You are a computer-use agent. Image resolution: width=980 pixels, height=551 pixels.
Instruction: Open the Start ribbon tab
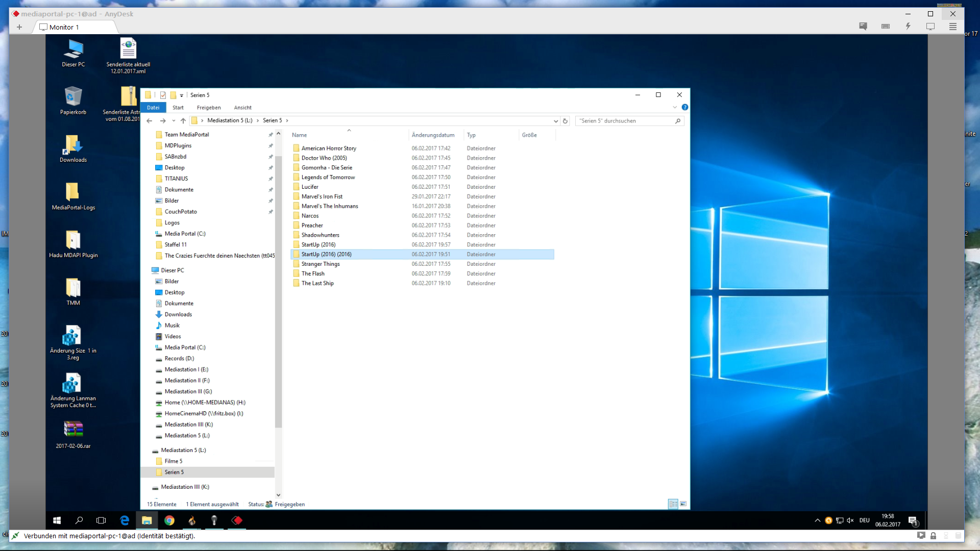tap(178, 108)
